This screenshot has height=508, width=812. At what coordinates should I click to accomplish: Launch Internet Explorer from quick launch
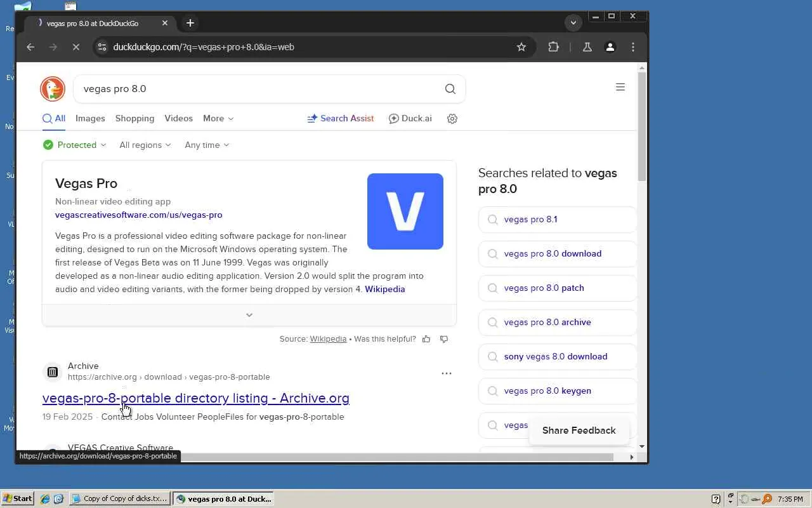point(45,499)
